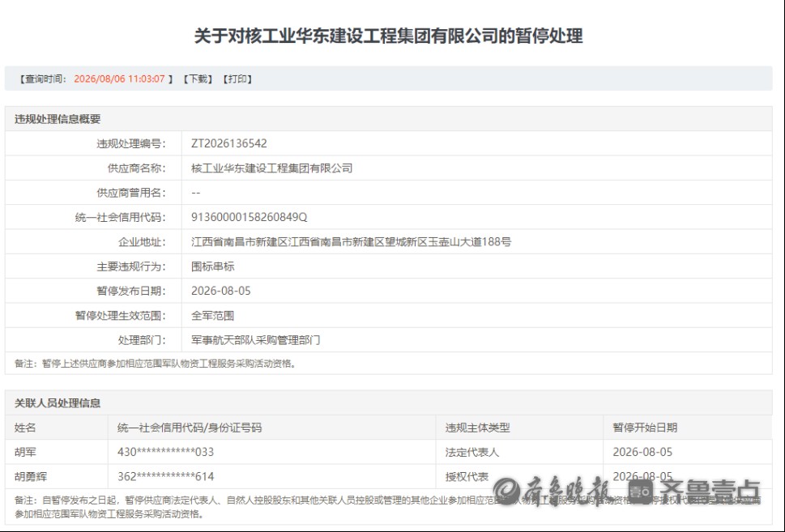
Task: Click the 暂停开始日期 column header
Action: pos(645,428)
